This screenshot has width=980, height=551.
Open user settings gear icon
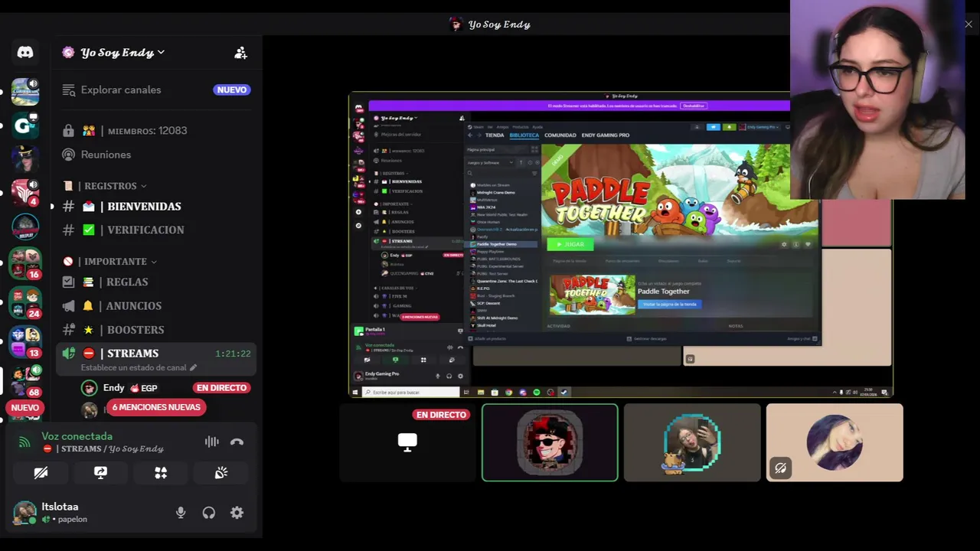pyautogui.click(x=237, y=513)
